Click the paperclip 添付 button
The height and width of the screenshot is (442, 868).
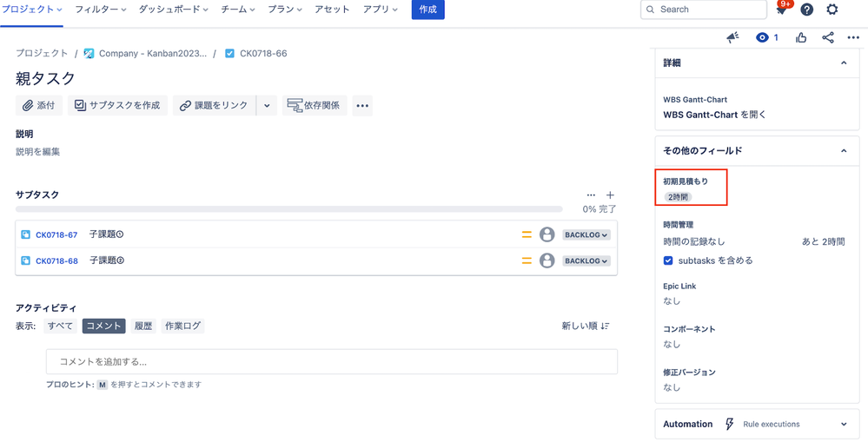point(39,105)
